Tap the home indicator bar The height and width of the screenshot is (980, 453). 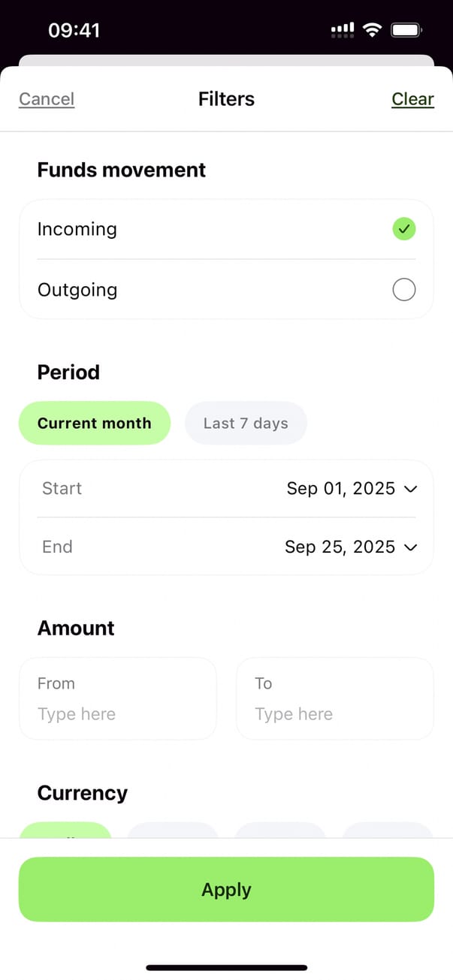click(226, 967)
